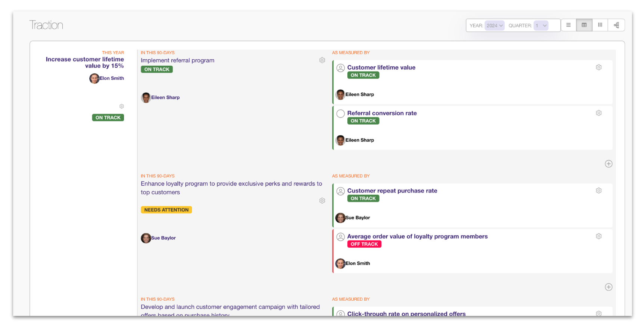Open the hierarchy tree view icon
Image resolution: width=644 pixels, height=329 pixels.
click(616, 25)
